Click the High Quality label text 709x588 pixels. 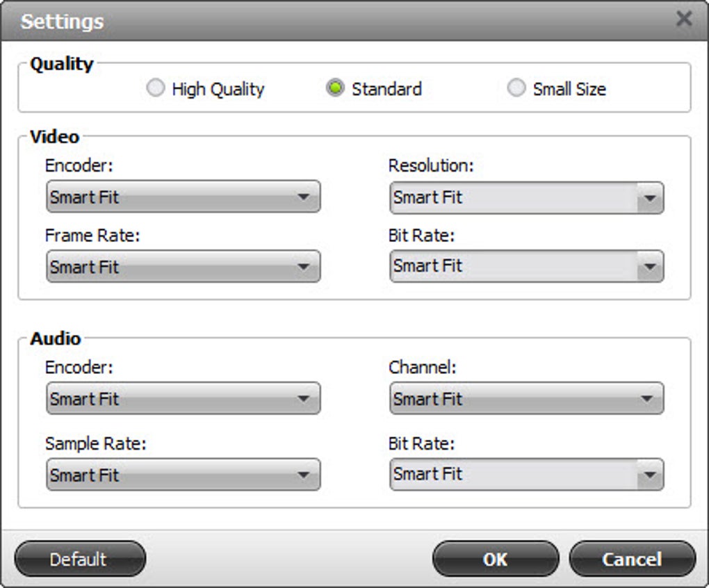coord(218,89)
